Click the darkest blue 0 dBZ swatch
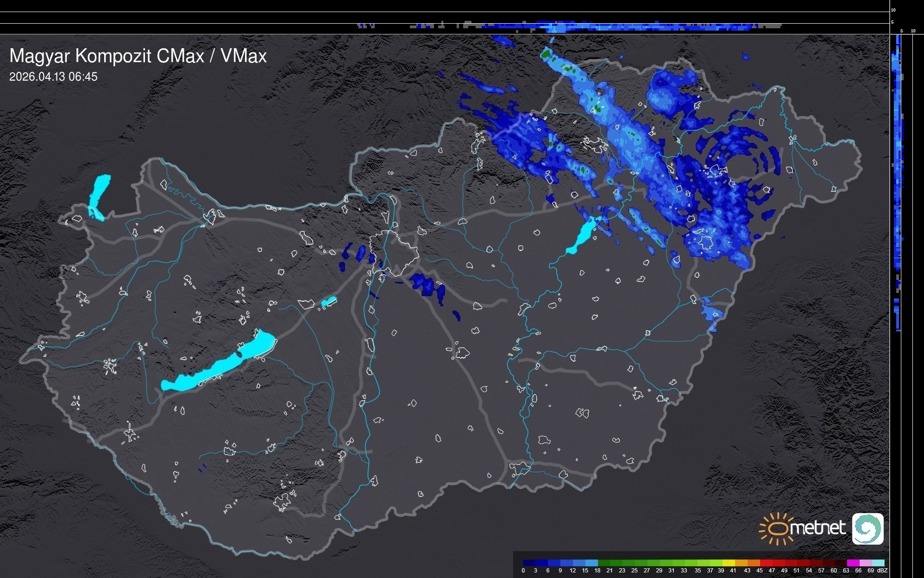The height and width of the screenshot is (578, 924). tap(529, 563)
